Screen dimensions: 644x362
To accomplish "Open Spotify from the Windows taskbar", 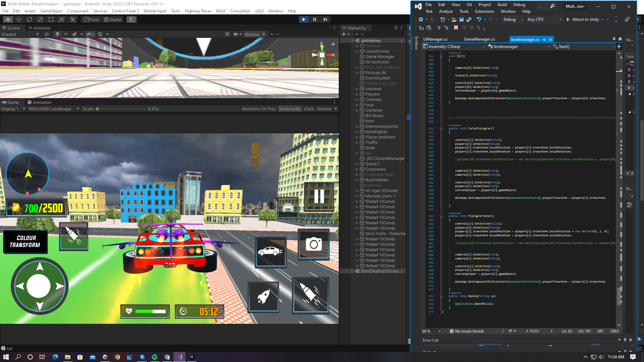I will pyautogui.click(x=155, y=357).
